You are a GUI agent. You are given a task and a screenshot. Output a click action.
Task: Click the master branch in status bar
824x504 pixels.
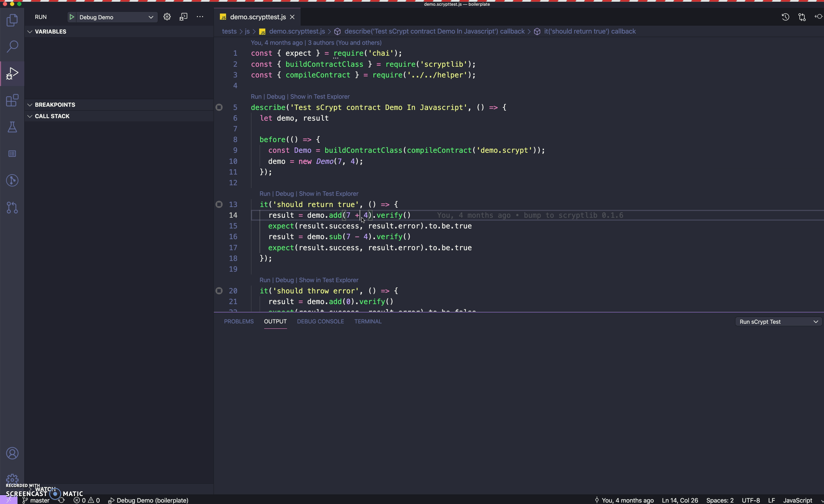click(x=36, y=500)
